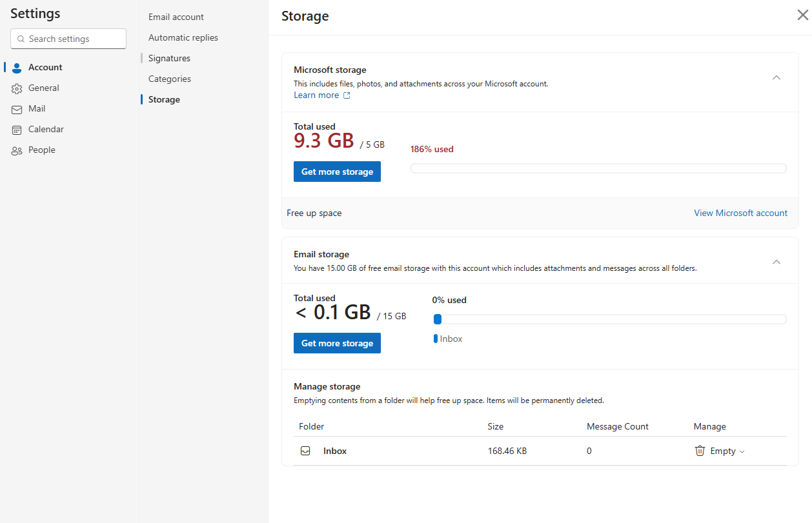Click the Free up space row
The width and height of the screenshot is (812, 523).
[x=540, y=213]
